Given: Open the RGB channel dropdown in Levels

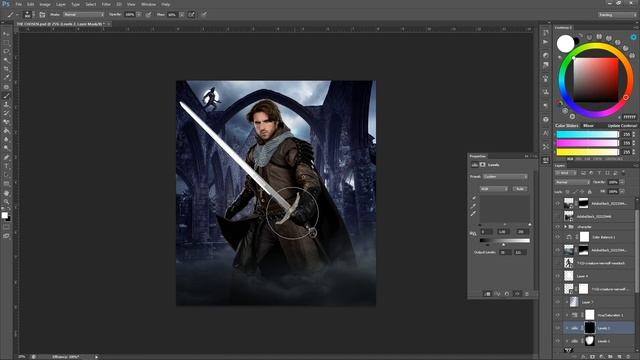Looking at the screenshot, I should tap(494, 189).
